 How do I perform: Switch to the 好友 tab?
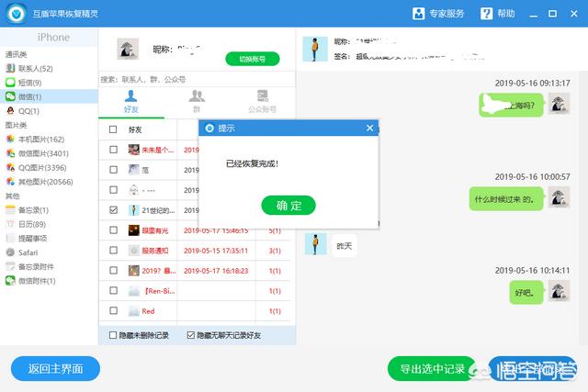(x=131, y=102)
